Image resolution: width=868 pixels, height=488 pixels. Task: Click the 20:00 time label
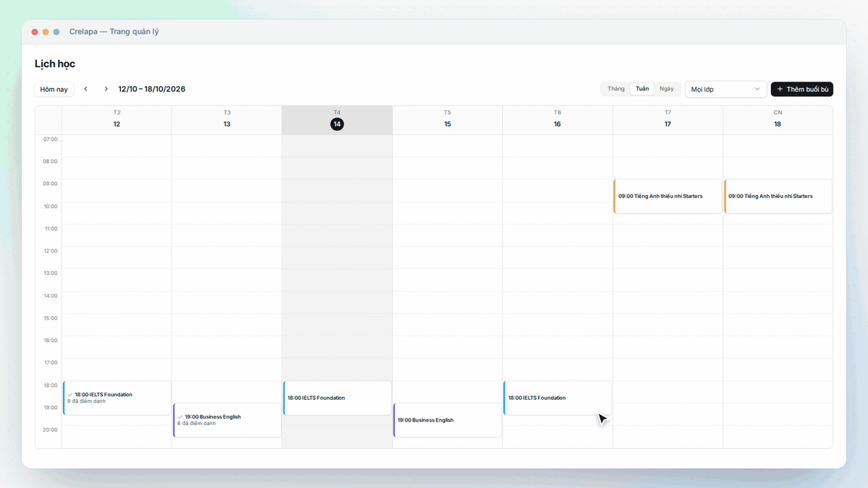50,429
